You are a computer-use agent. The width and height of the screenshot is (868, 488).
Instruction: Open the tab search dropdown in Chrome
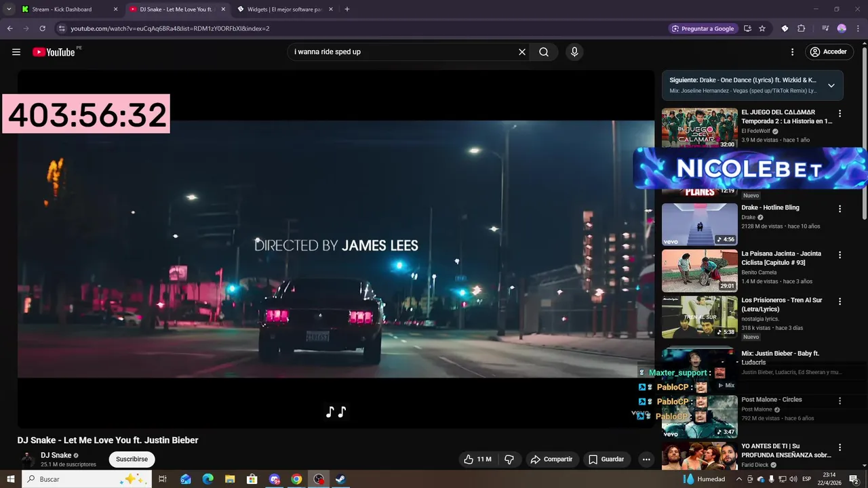coord(9,9)
